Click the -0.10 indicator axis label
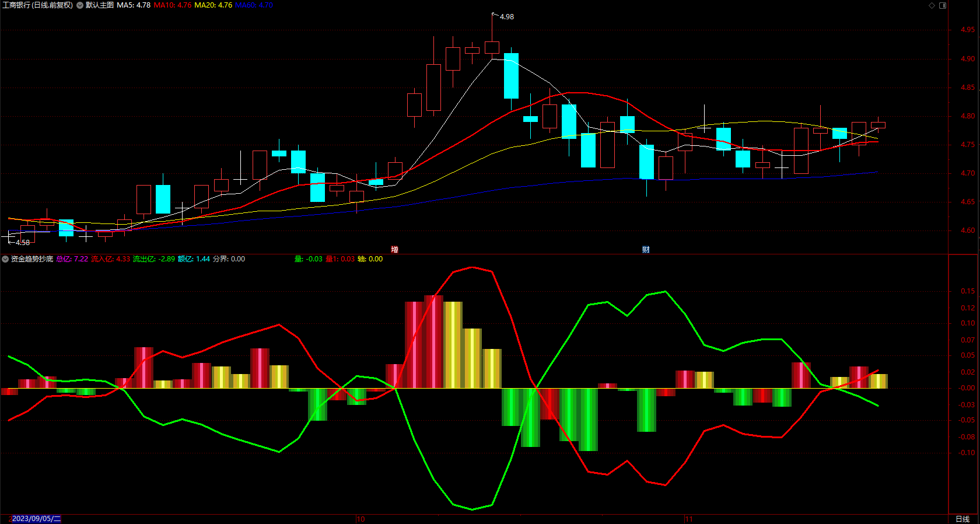 pyautogui.click(x=967, y=453)
